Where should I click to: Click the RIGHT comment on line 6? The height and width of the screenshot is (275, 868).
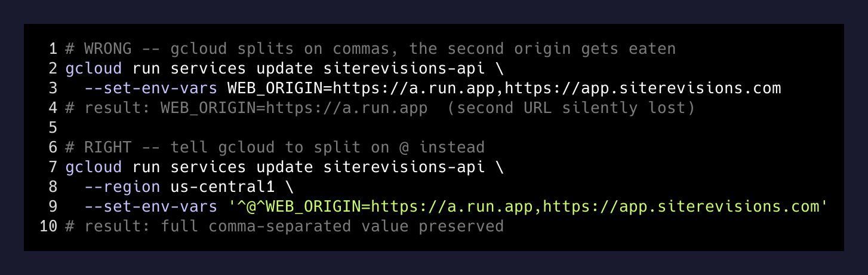point(275,148)
